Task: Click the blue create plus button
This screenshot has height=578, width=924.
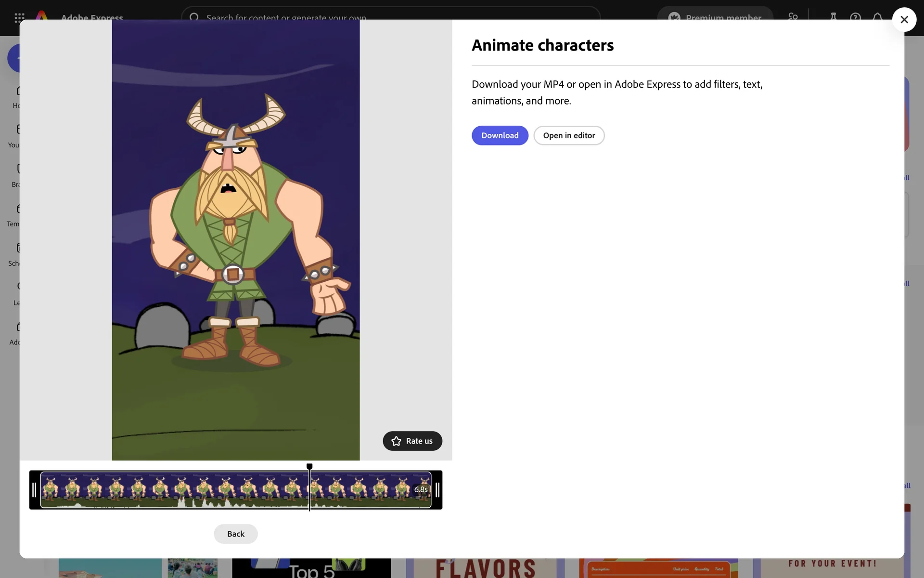Action: (14, 58)
